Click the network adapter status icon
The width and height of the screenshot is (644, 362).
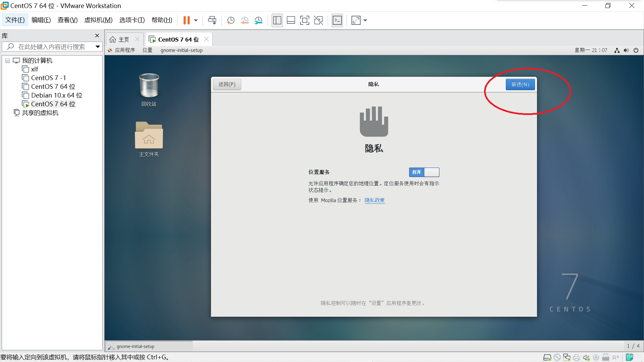(567, 357)
